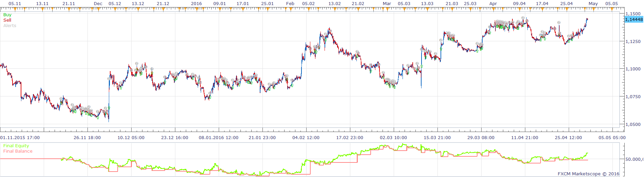
Task: Click the 1,0750 price axis label
Action: point(633,97)
